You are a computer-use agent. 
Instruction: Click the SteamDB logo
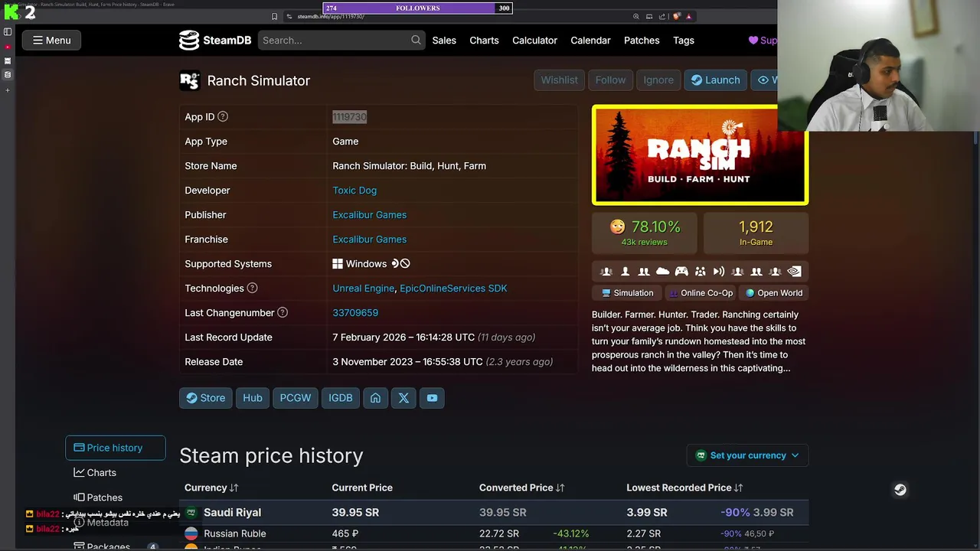coord(215,41)
